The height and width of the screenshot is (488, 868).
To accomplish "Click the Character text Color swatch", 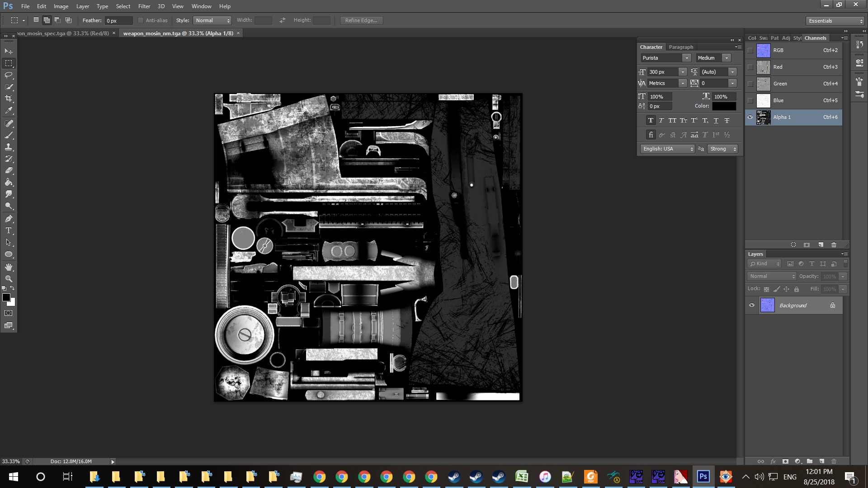I will (724, 106).
